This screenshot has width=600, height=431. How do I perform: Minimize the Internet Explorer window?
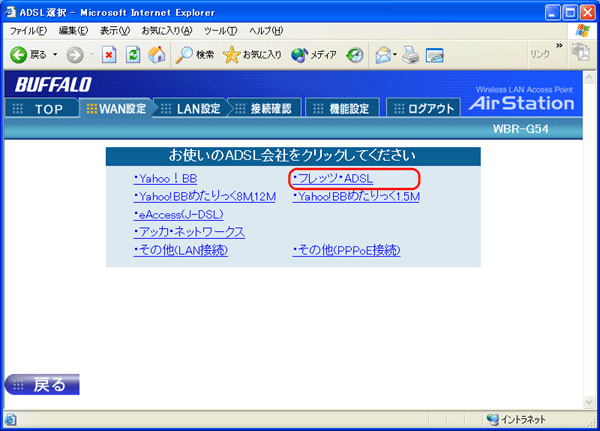(552, 13)
